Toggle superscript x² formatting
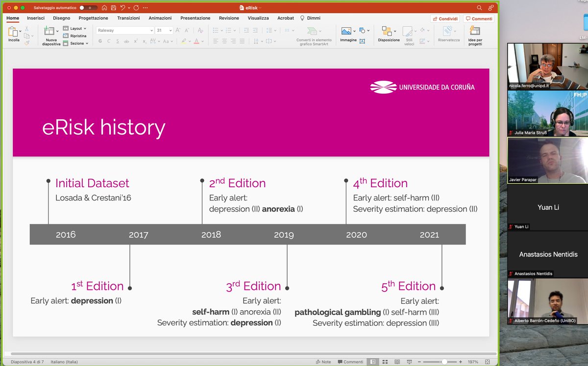Screen dimensions: 588x366 pyautogui.click(x=136, y=41)
